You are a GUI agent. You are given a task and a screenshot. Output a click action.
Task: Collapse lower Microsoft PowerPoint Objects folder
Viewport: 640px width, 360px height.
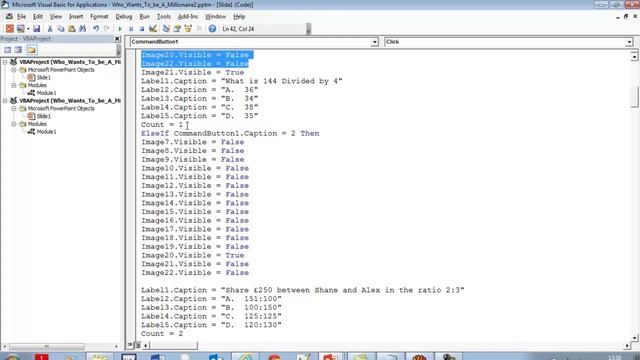pos(14,109)
